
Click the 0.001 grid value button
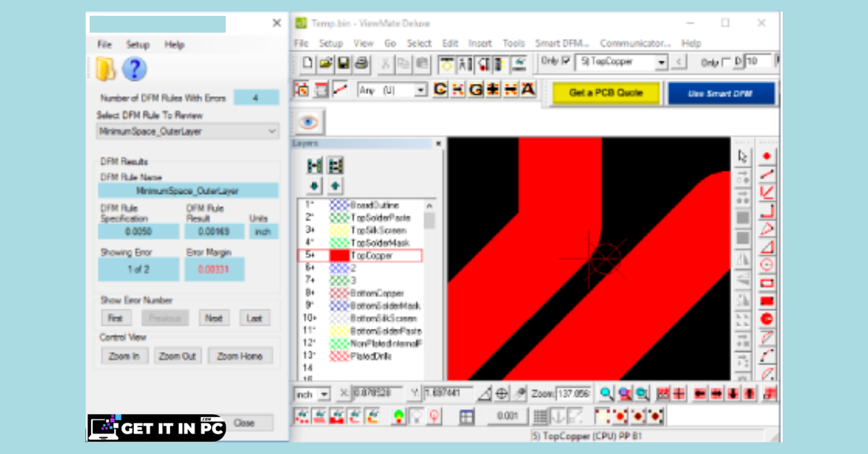point(507,416)
